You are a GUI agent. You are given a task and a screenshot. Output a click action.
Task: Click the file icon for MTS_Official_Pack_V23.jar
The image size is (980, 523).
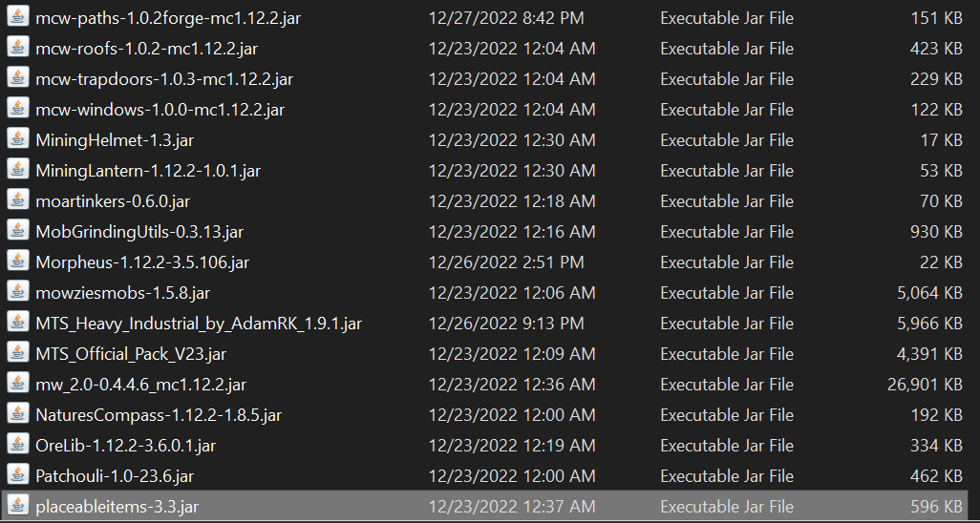click(18, 353)
